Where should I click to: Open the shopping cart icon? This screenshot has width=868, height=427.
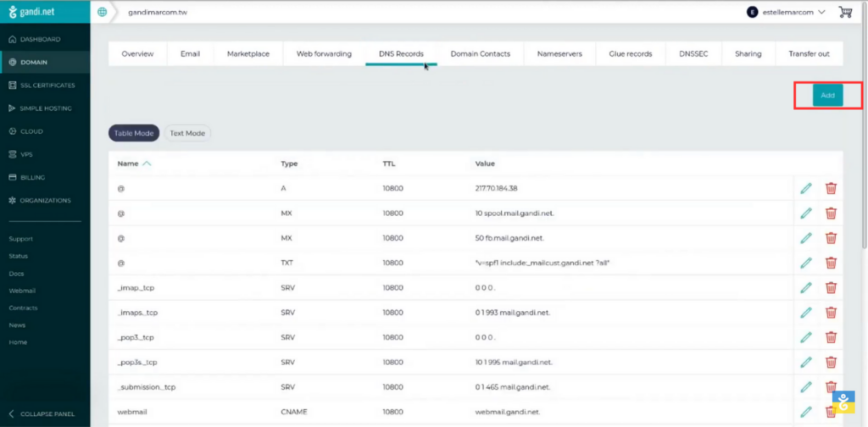pyautogui.click(x=845, y=12)
